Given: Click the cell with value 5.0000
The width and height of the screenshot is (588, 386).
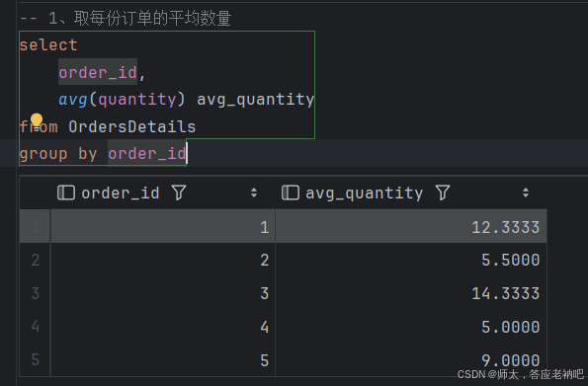Looking at the screenshot, I should [x=411, y=327].
